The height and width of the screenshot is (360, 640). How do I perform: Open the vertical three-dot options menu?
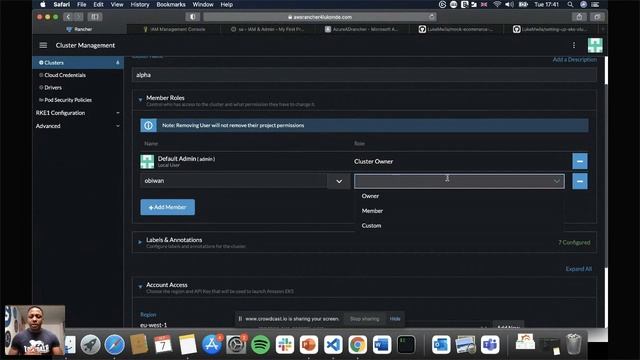574,45
